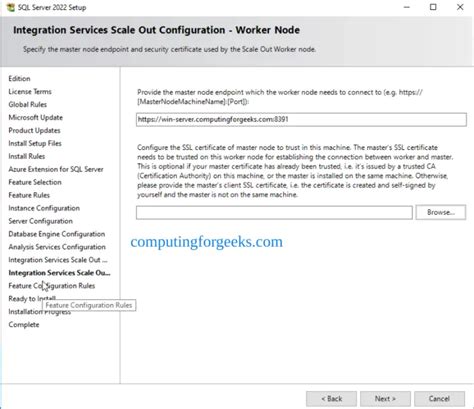Open the Browse... dialog for the certificate
The height and width of the screenshot is (409, 474).
441,212
